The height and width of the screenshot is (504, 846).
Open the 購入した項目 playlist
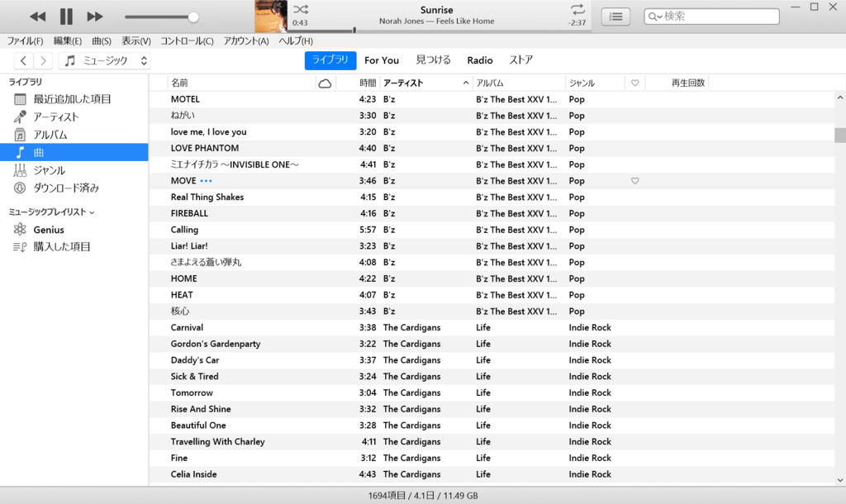(62, 246)
